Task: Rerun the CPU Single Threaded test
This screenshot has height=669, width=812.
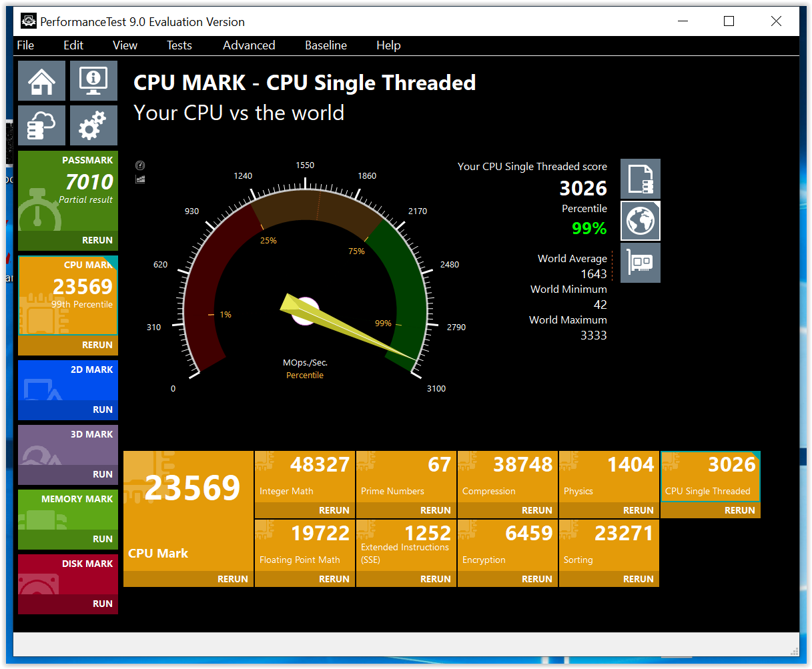Action: click(711, 510)
